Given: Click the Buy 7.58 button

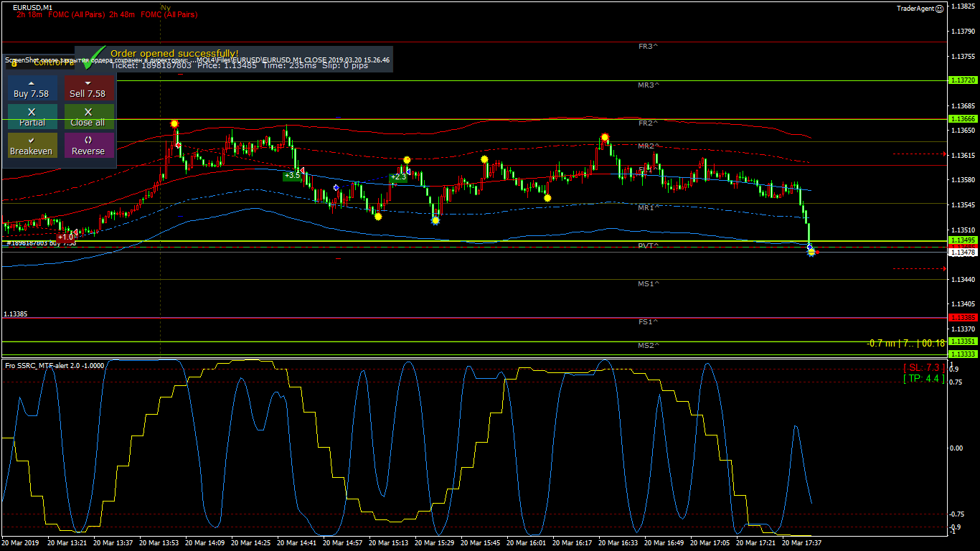Looking at the screenshot, I should point(32,89).
